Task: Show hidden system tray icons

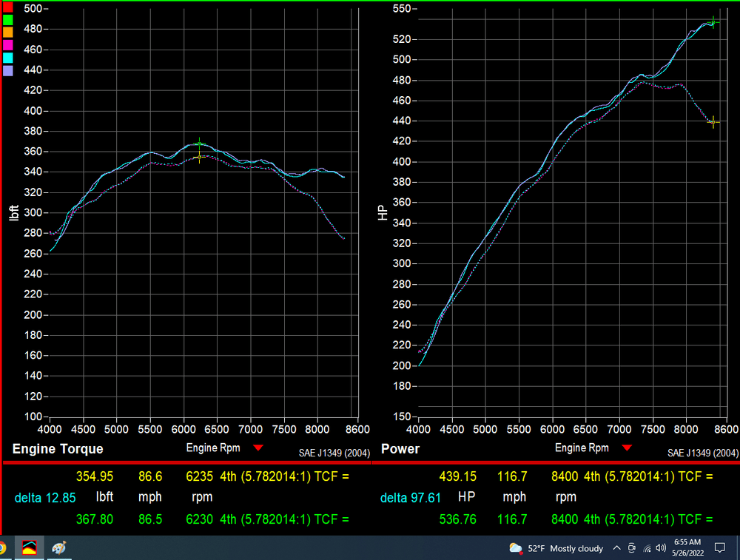Action: click(616, 548)
